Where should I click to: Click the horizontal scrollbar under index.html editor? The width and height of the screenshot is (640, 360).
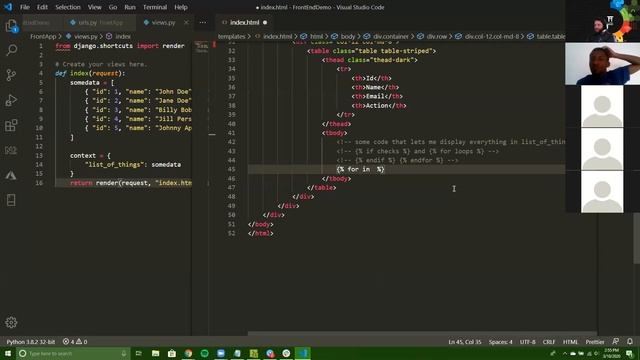pos(422,333)
